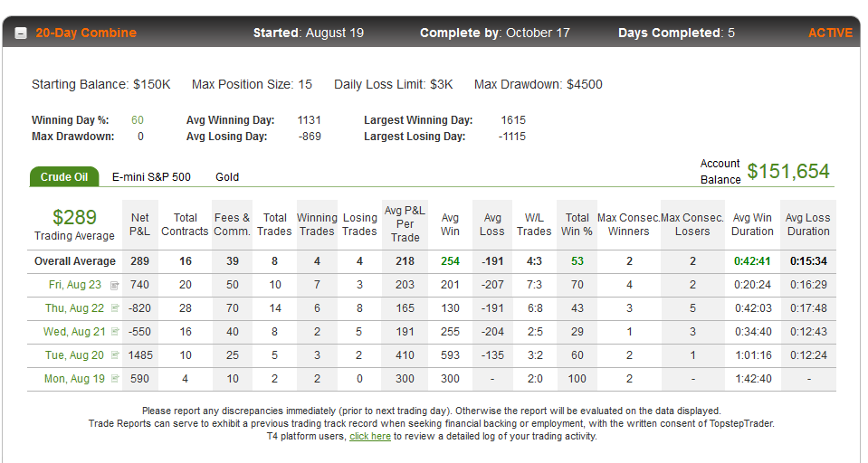Open note icon for Mon, Aug 19

115,378
